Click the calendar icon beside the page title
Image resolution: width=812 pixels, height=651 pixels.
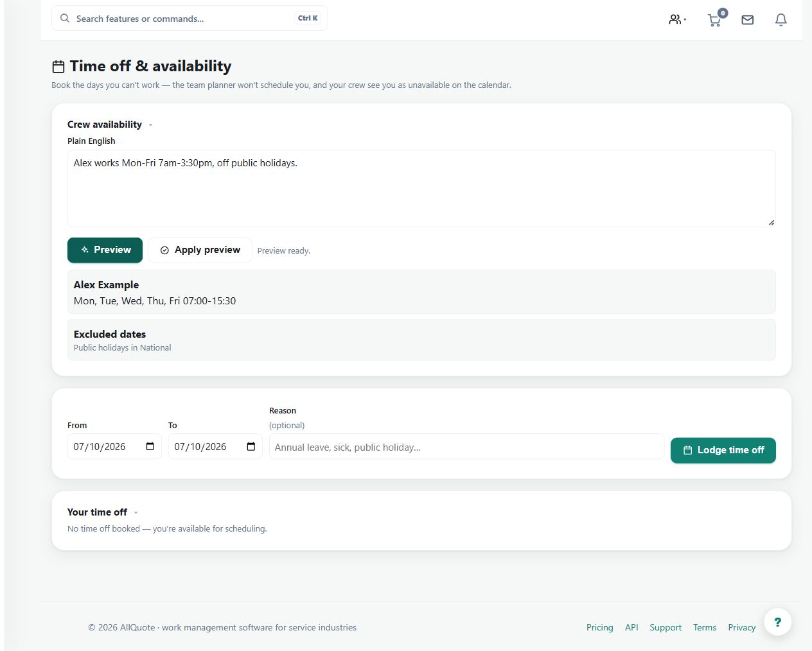tap(58, 67)
